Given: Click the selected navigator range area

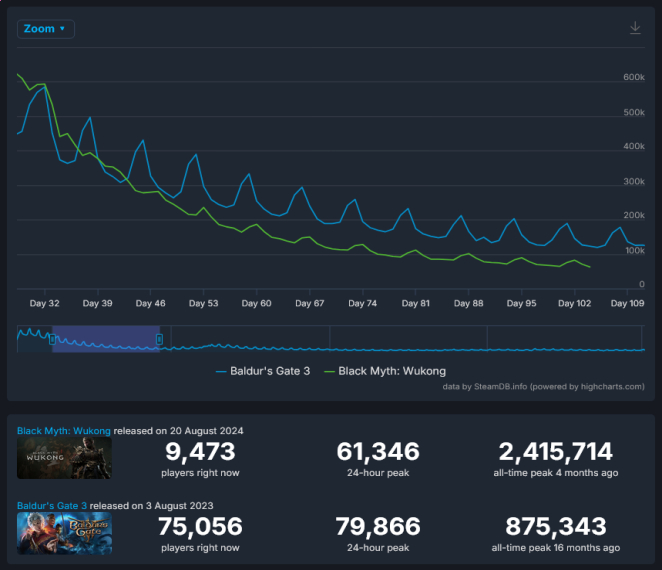Looking at the screenshot, I should [106, 339].
